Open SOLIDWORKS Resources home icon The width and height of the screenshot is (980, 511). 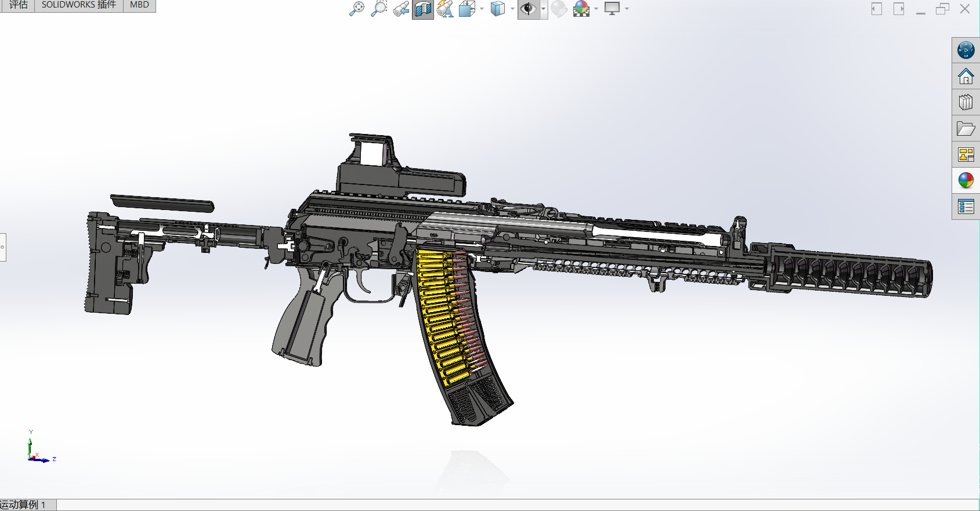click(966, 76)
